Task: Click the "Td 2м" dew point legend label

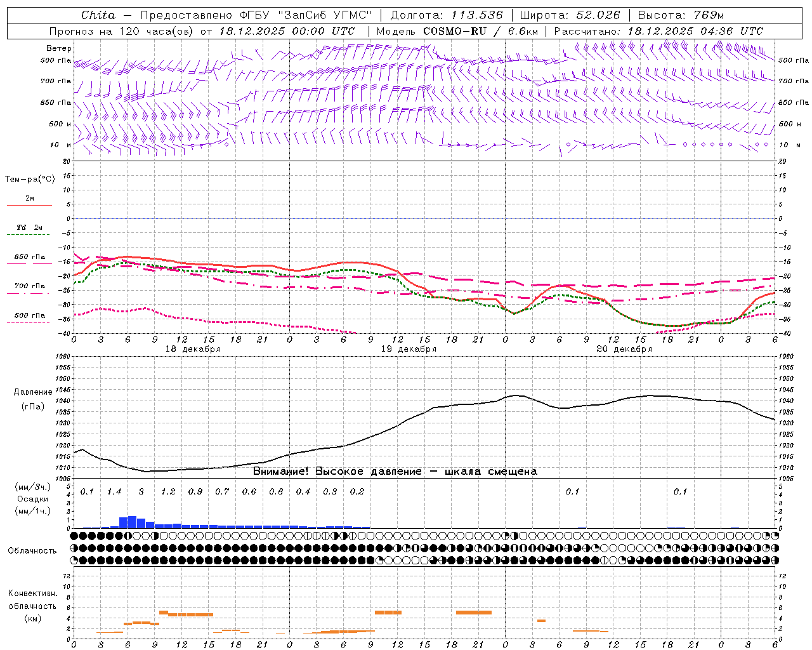Action: [30, 227]
